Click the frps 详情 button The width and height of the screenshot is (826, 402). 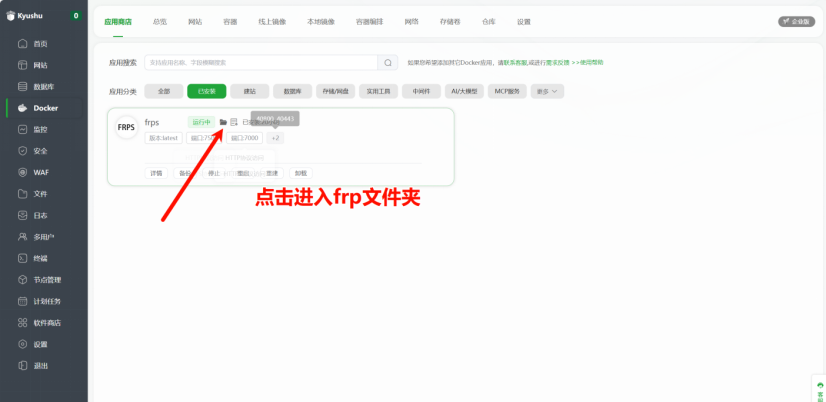point(156,173)
